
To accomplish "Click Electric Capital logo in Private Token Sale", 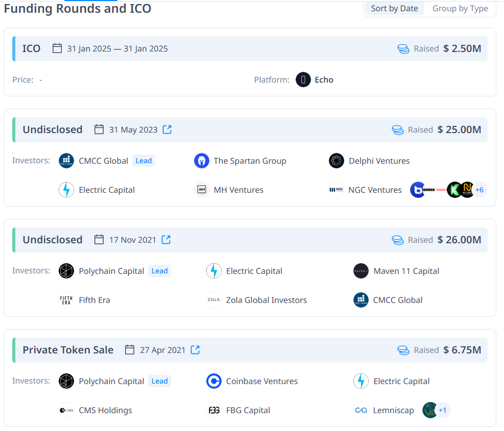I will 361,381.
